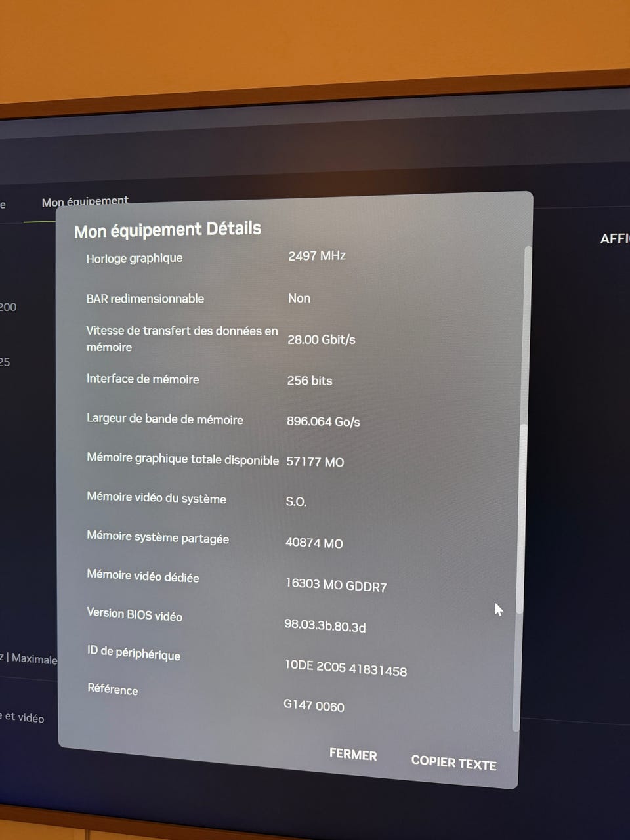Click Mémoire graphique totale disponible label
The image size is (630, 840).
(182, 459)
